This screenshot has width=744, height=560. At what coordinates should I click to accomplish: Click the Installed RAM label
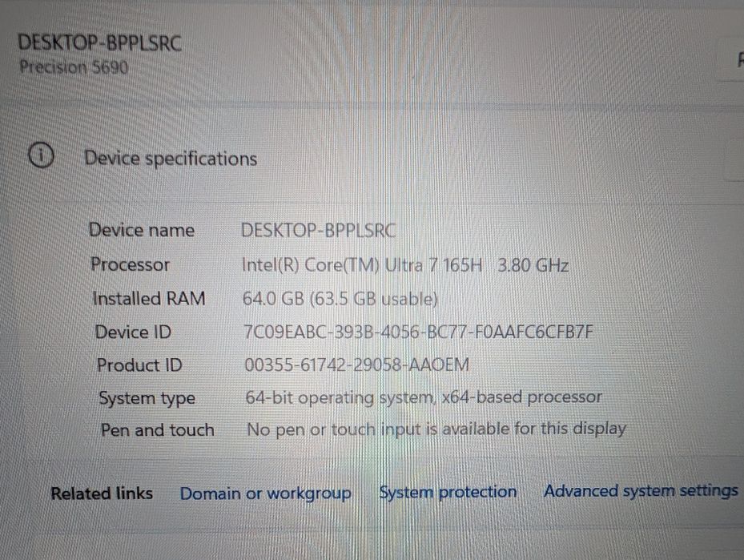tap(149, 299)
